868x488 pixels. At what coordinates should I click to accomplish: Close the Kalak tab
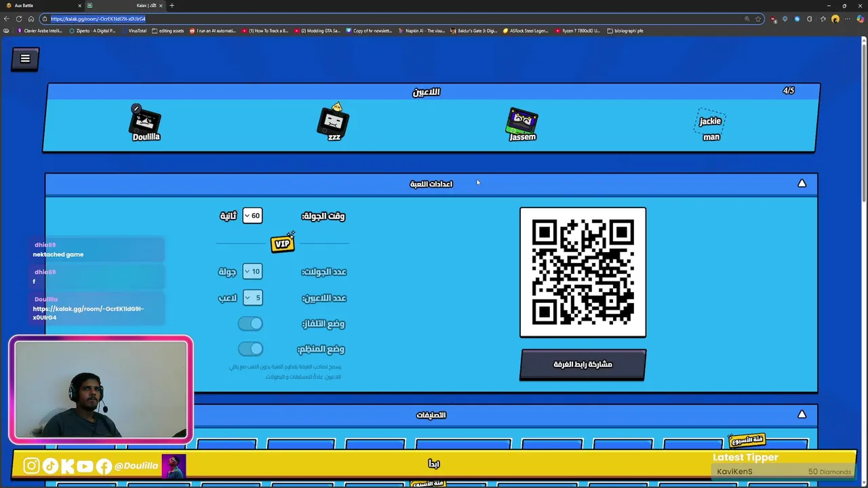pyautogui.click(x=161, y=5)
